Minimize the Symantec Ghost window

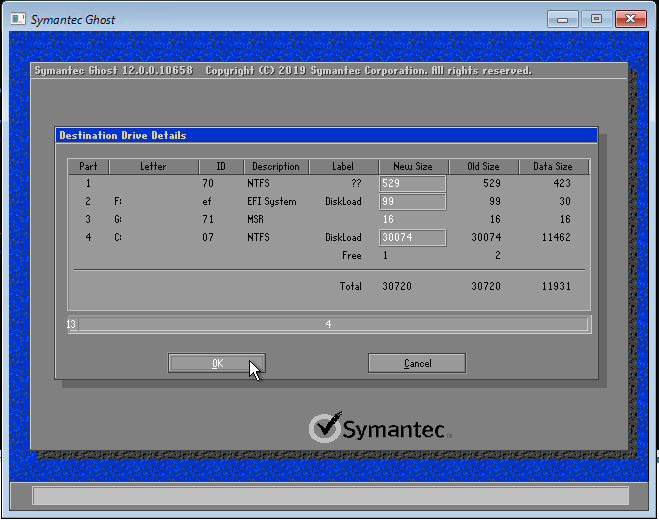pos(562,19)
